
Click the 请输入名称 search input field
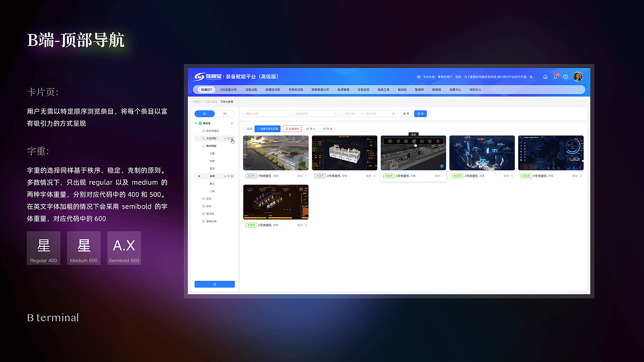pyautogui.click(x=266, y=114)
